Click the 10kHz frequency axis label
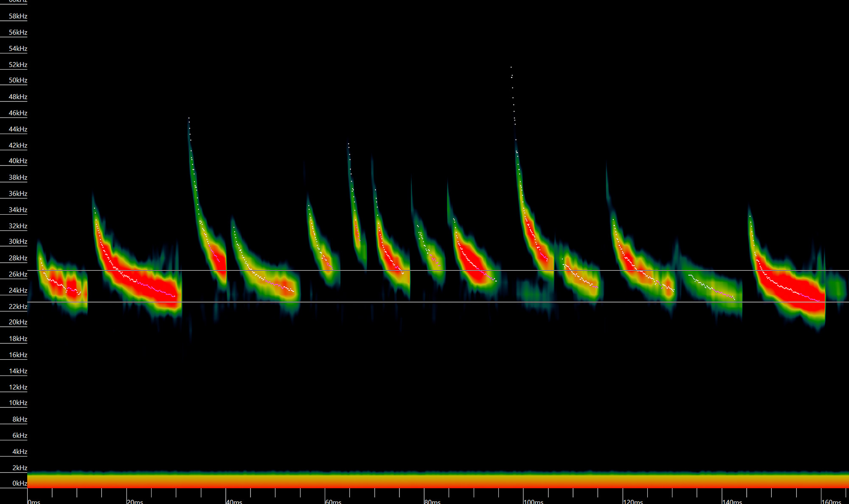 18,403
